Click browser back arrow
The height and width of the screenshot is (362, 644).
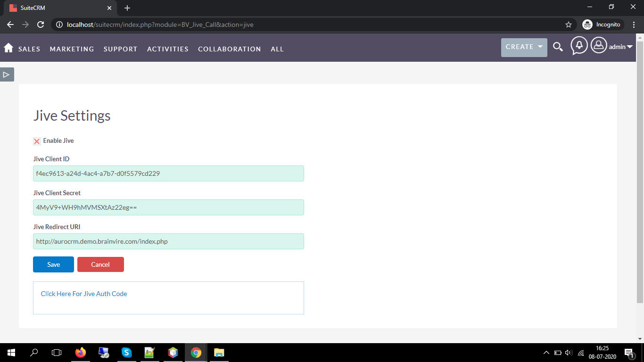tap(10, 25)
